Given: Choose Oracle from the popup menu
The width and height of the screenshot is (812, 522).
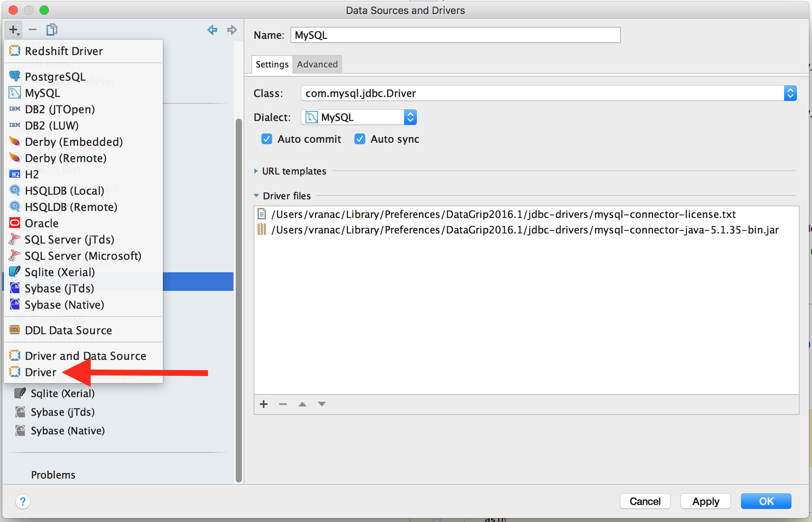Looking at the screenshot, I should 83,223.
